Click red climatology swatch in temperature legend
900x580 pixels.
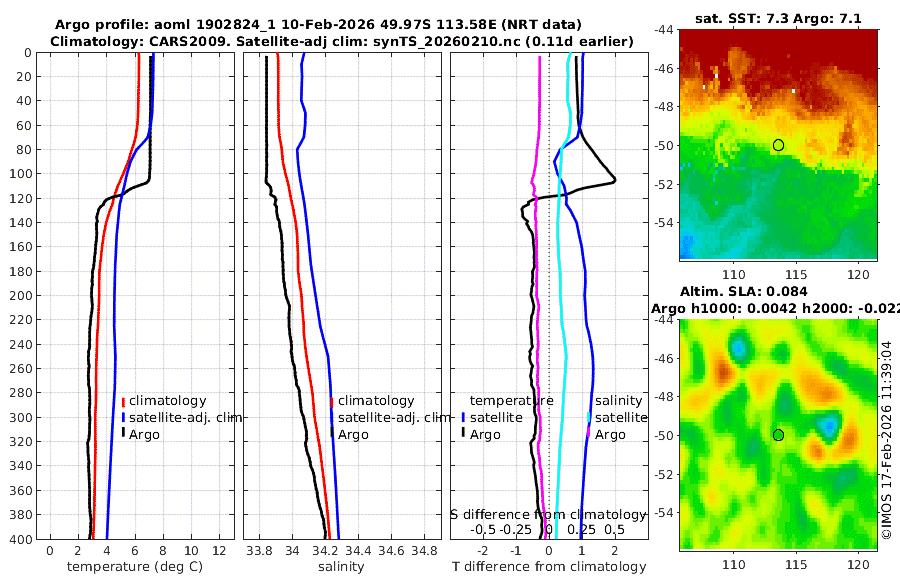123,402
